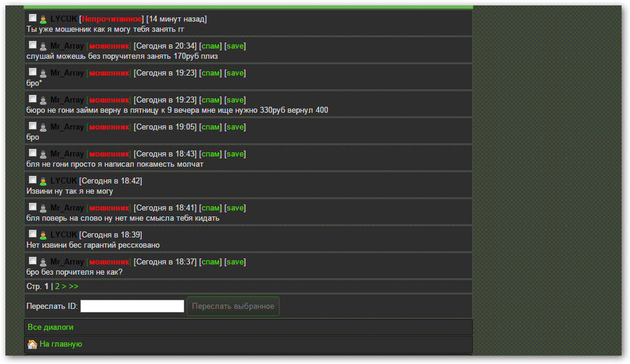Image resolution: width=630 pixels, height=364 pixels.
Task: Click the LYCUK username at 18:39
Action: click(x=64, y=234)
